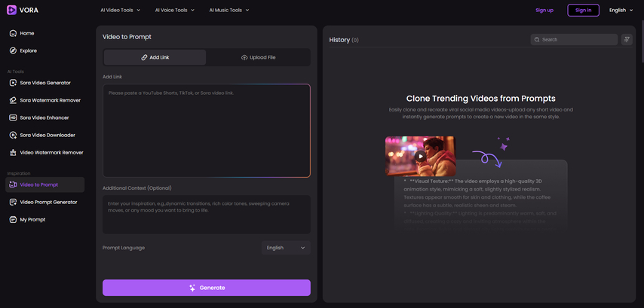The width and height of the screenshot is (644, 308).
Task: Switch to the Add Link tab
Action: (x=155, y=57)
